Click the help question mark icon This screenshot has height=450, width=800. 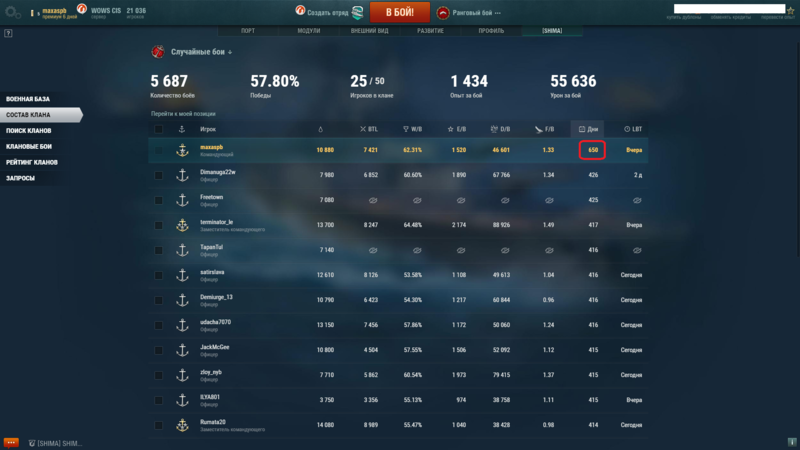[x=8, y=33]
